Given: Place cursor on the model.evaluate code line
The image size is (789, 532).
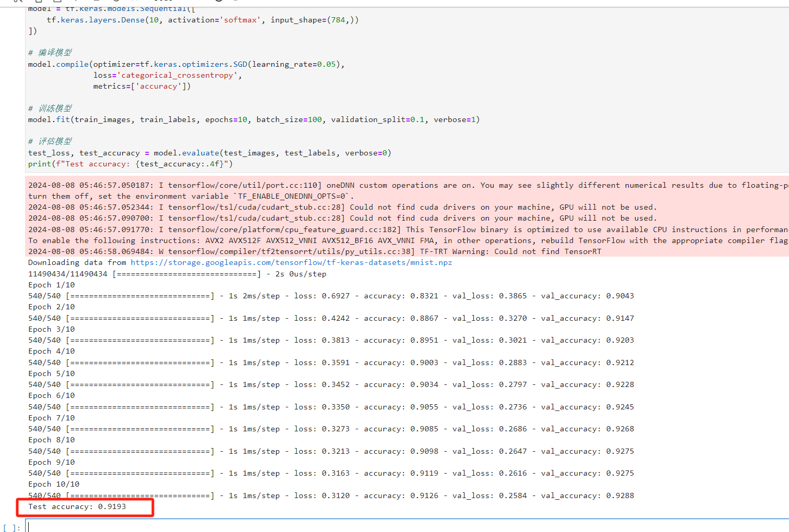Looking at the screenshot, I should coord(210,153).
